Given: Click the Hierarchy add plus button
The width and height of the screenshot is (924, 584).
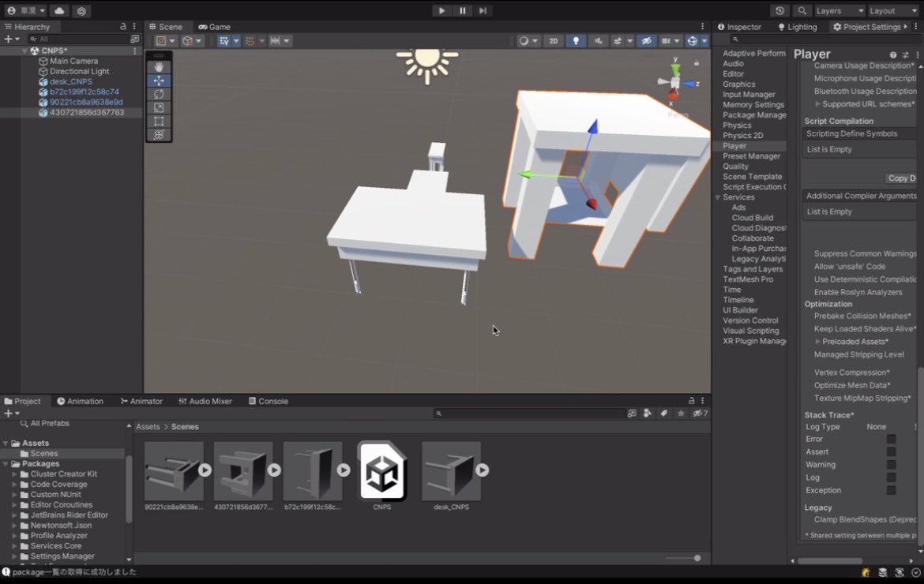Looking at the screenshot, I should point(11,39).
